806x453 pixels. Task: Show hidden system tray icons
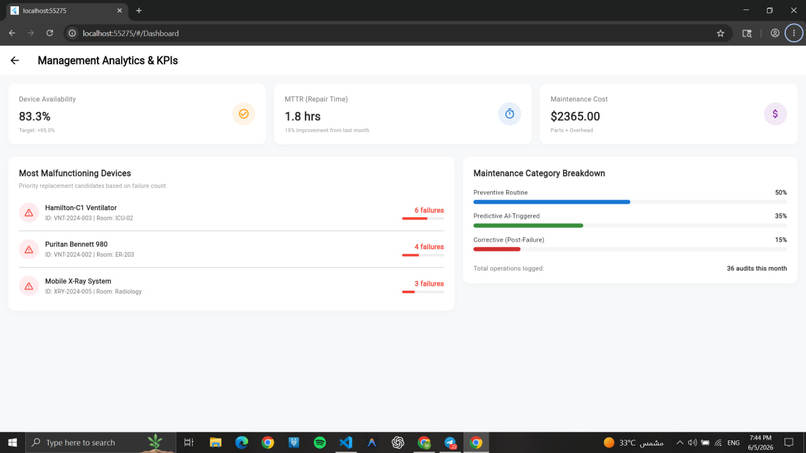pyautogui.click(x=680, y=442)
